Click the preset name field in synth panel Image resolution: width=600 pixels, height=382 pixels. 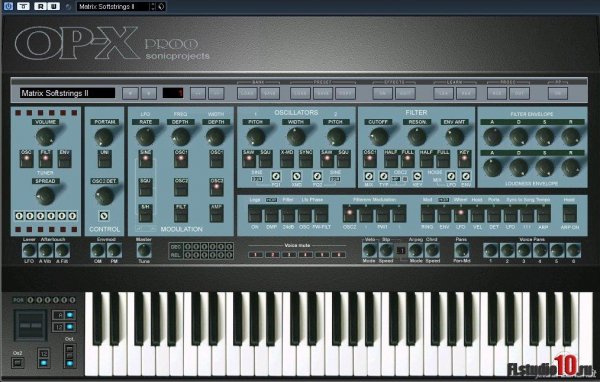pos(67,93)
